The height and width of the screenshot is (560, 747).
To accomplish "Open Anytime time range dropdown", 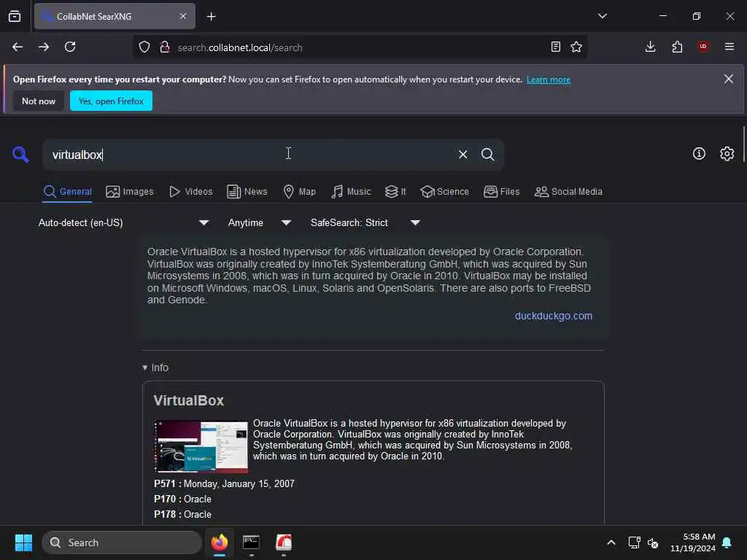I will [x=259, y=222].
